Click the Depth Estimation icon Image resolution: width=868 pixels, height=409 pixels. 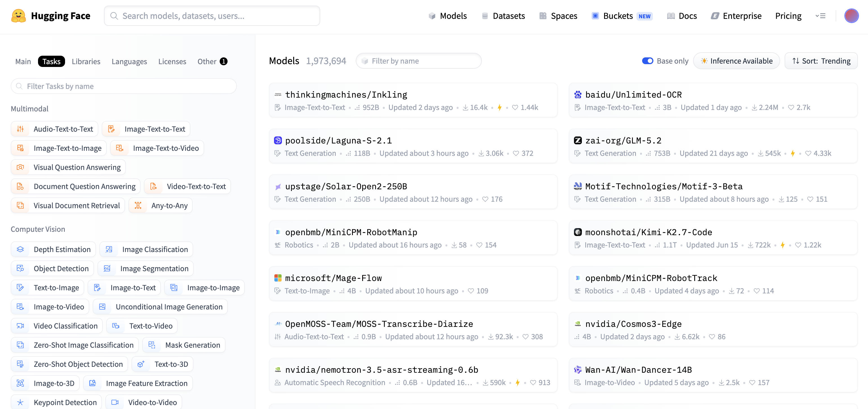click(20, 250)
